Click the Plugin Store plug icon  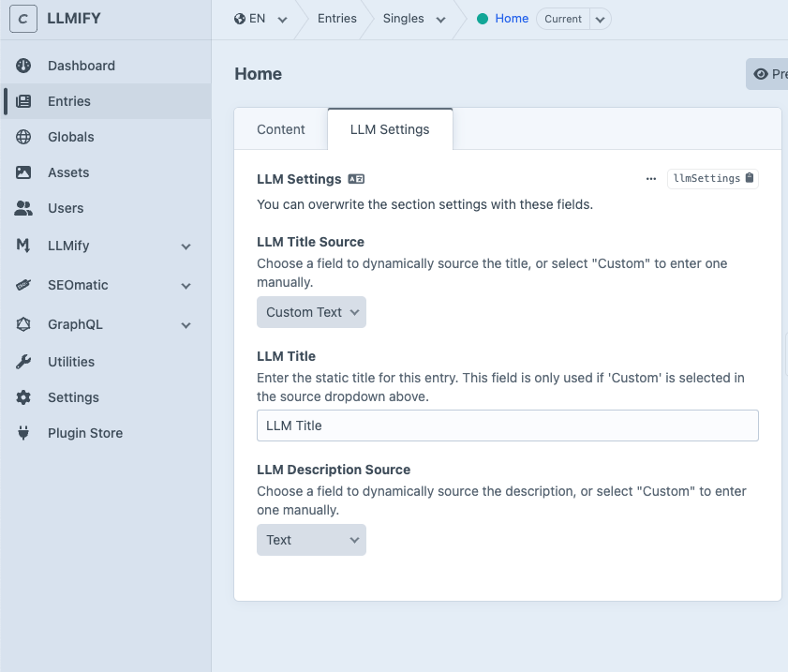pyautogui.click(x=23, y=433)
